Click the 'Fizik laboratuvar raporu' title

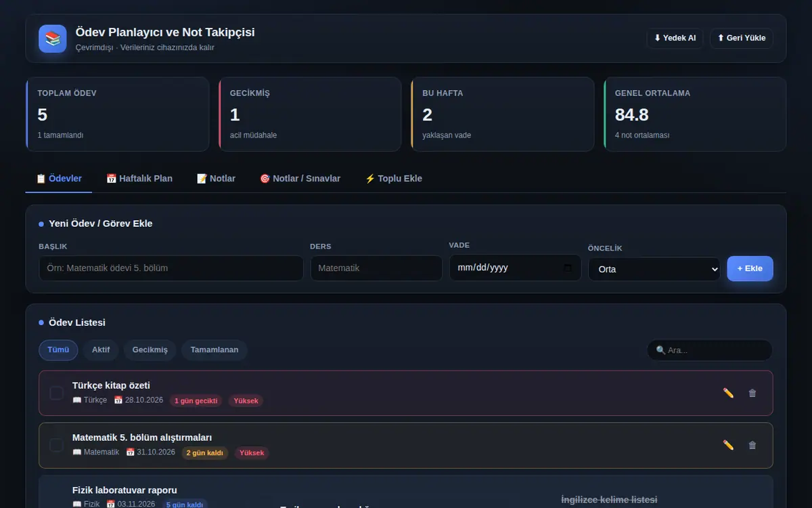pos(125,490)
